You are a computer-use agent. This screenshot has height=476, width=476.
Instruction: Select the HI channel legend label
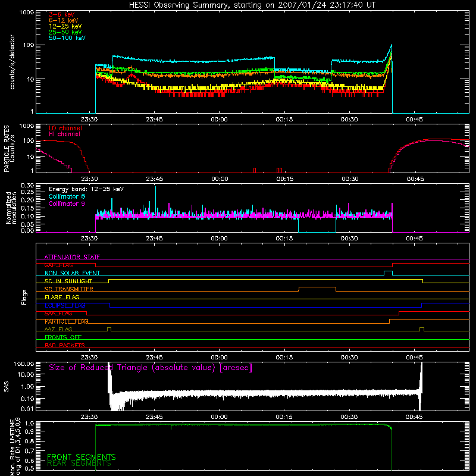(64, 134)
